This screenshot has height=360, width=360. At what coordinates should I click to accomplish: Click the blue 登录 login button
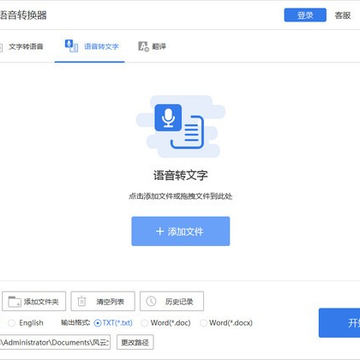(305, 15)
